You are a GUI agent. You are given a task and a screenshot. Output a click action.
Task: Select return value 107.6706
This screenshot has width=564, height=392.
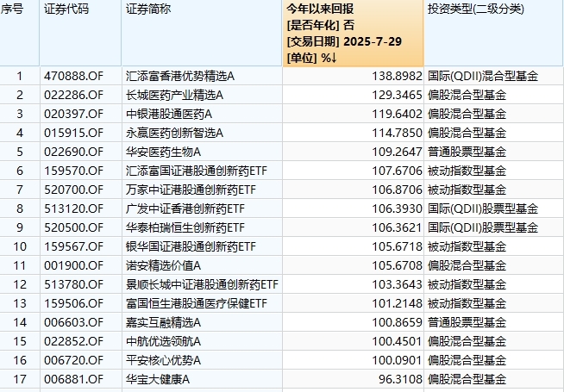397,171
